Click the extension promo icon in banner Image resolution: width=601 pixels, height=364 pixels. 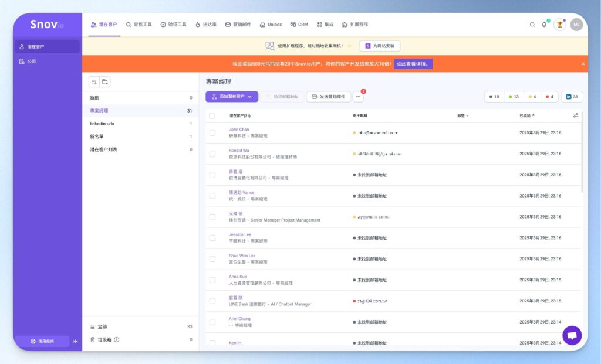coord(270,46)
